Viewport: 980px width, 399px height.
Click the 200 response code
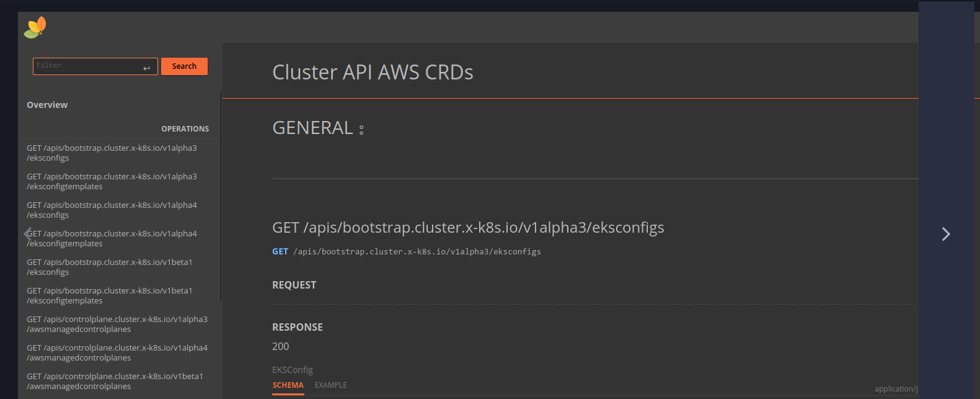[x=281, y=347]
